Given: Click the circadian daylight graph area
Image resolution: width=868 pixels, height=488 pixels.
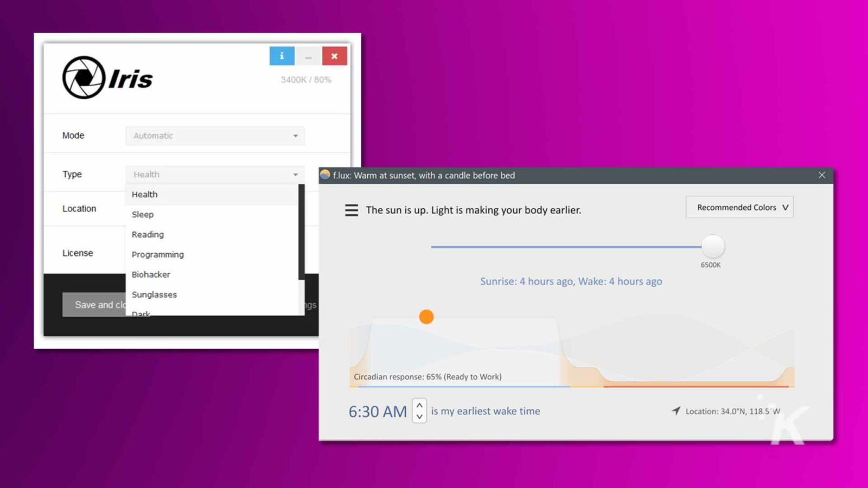Looking at the screenshot, I should click(x=572, y=351).
